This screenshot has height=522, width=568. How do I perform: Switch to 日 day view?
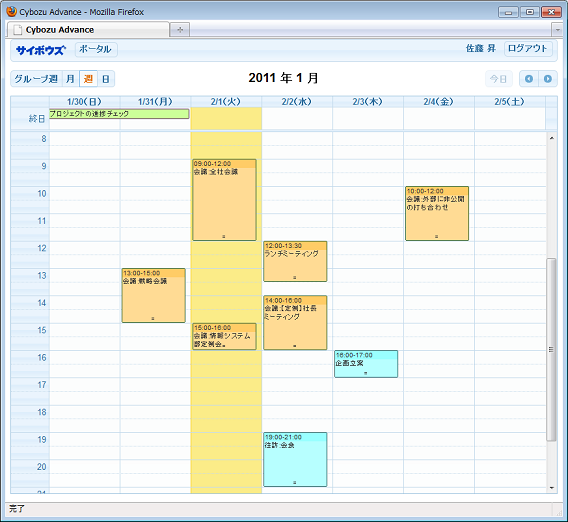[106, 79]
